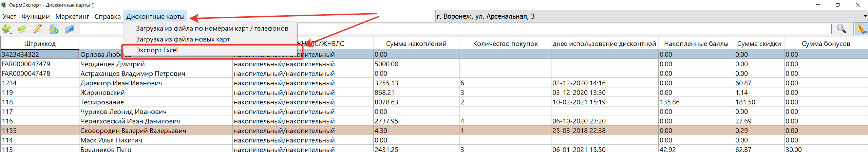
Task: Click the green plus add card icon
Action: point(6,29)
